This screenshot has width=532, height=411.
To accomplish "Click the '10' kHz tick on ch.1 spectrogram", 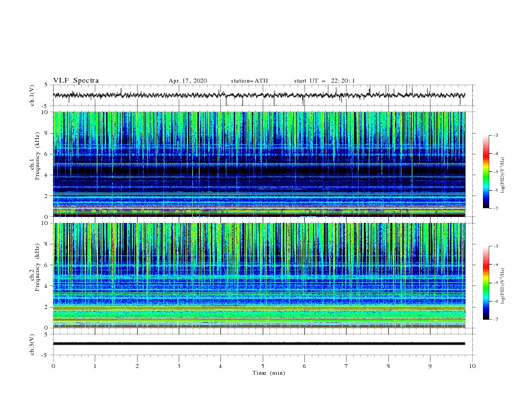I will point(46,112).
